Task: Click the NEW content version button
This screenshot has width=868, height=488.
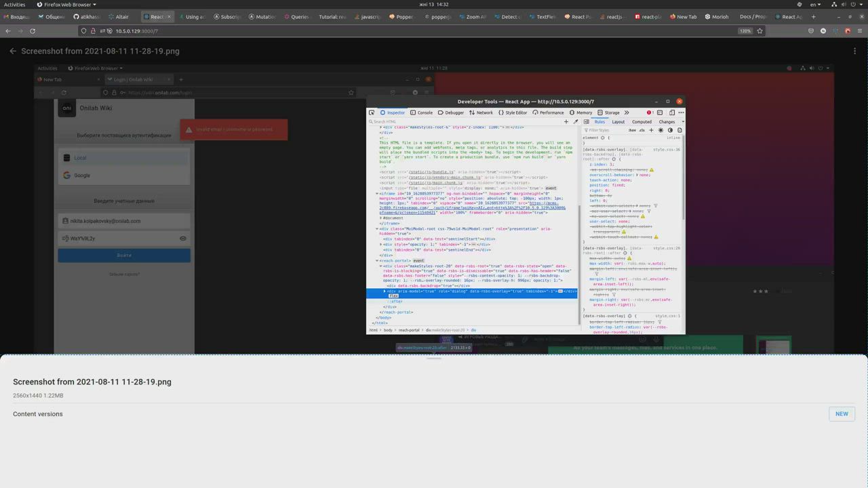Action: pyautogui.click(x=842, y=413)
